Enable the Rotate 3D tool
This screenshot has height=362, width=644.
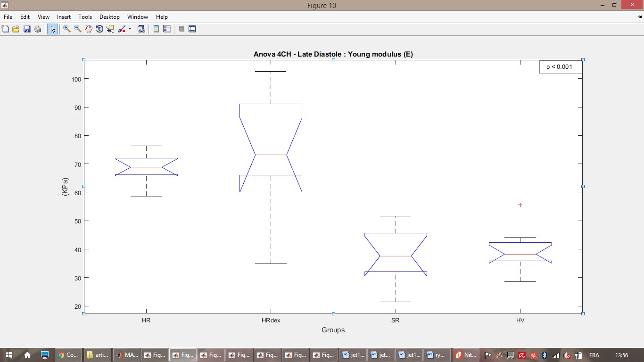99,29
